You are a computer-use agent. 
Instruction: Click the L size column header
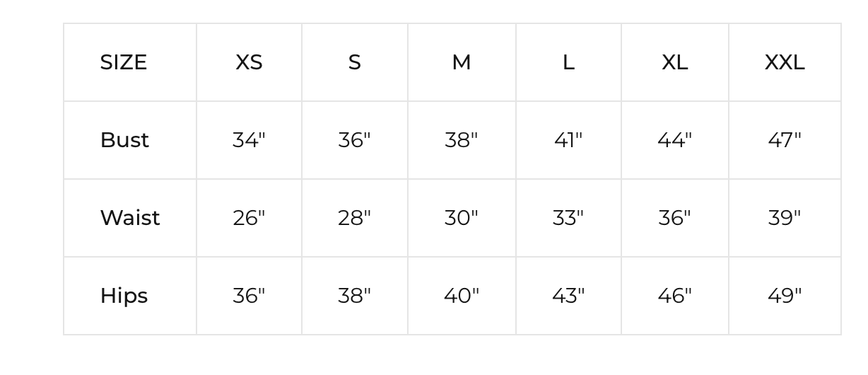[x=568, y=62]
